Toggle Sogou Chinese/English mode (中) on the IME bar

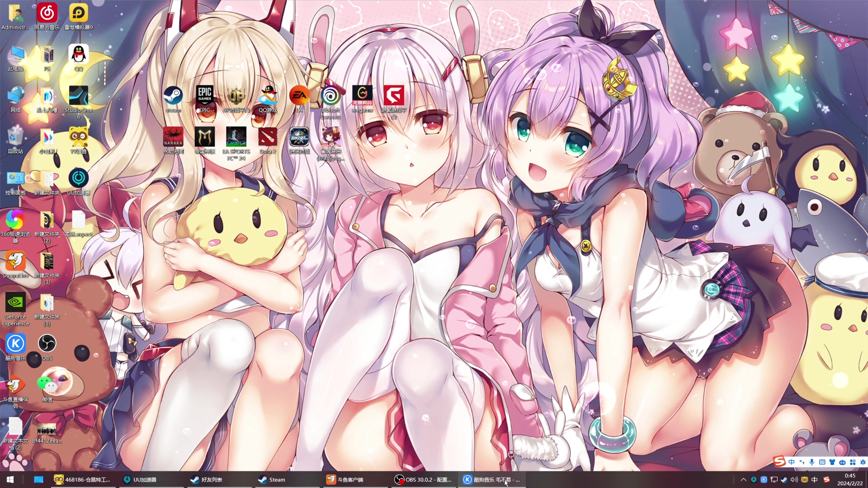coord(791,462)
